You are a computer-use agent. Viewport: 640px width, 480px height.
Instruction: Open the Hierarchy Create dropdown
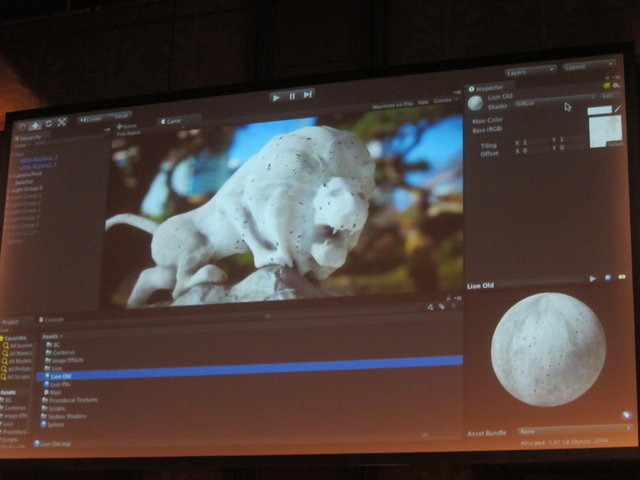22,145
